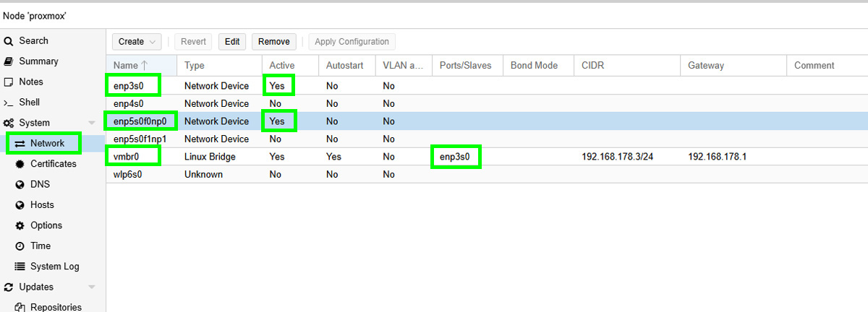Collapse the Updates section arrow
The image size is (868, 312).
pos(91,287)
